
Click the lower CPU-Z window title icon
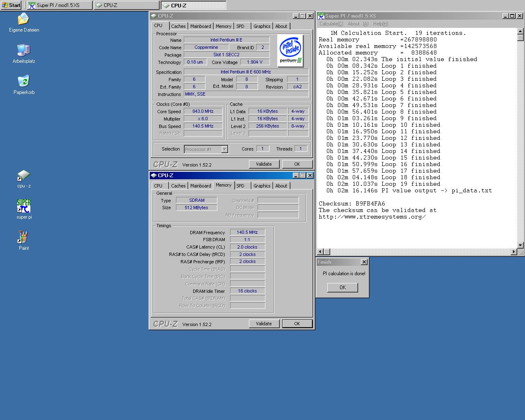[x=154, y=176]
